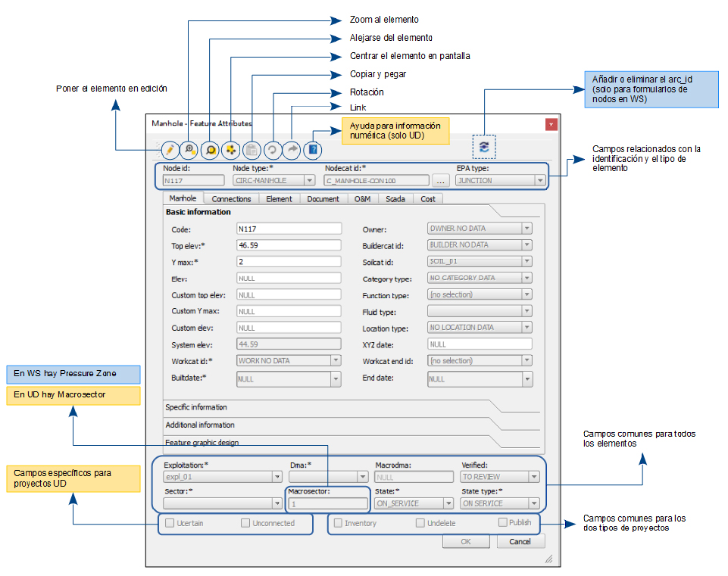Switch to the Cost tab
The height and width of the screenshot is (576, 728).
click(428, 199)
